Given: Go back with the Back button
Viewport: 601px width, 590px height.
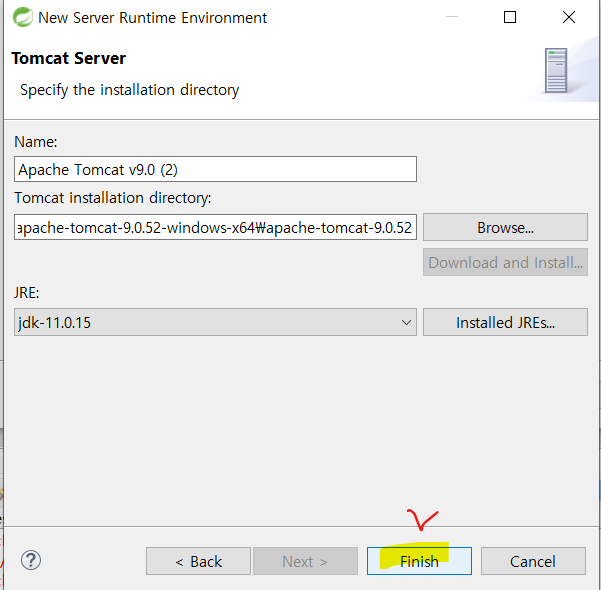Looking at the screenshot, I should [198, 561].
